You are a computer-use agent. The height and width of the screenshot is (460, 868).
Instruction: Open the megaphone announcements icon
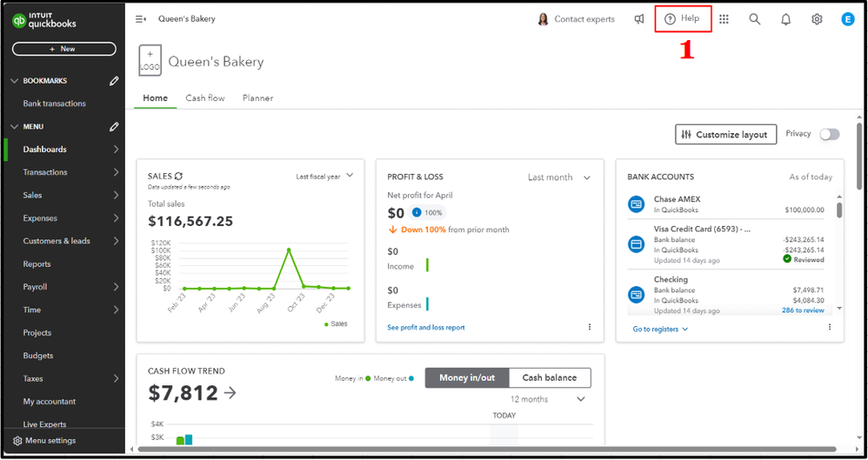tap(638, 19)
